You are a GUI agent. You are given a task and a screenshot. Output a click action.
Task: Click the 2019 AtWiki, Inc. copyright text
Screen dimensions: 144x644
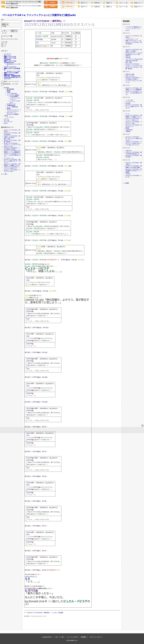coord(72,640)
